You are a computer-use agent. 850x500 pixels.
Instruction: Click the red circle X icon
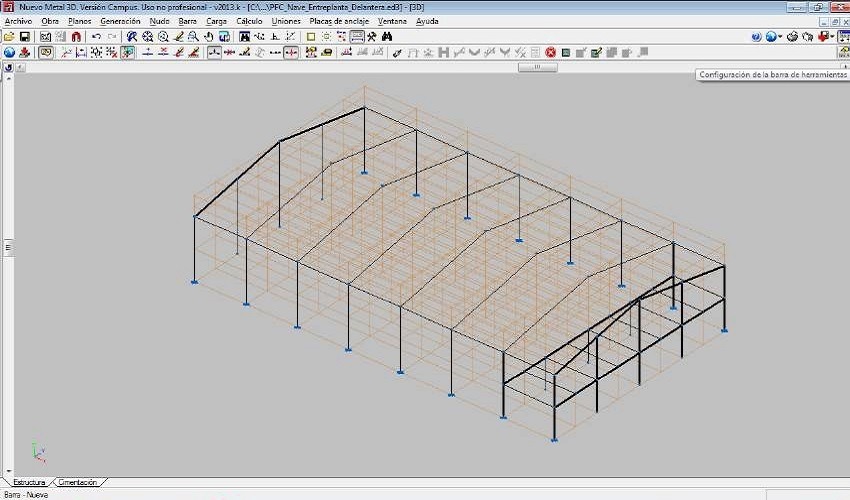click(550, 52)
